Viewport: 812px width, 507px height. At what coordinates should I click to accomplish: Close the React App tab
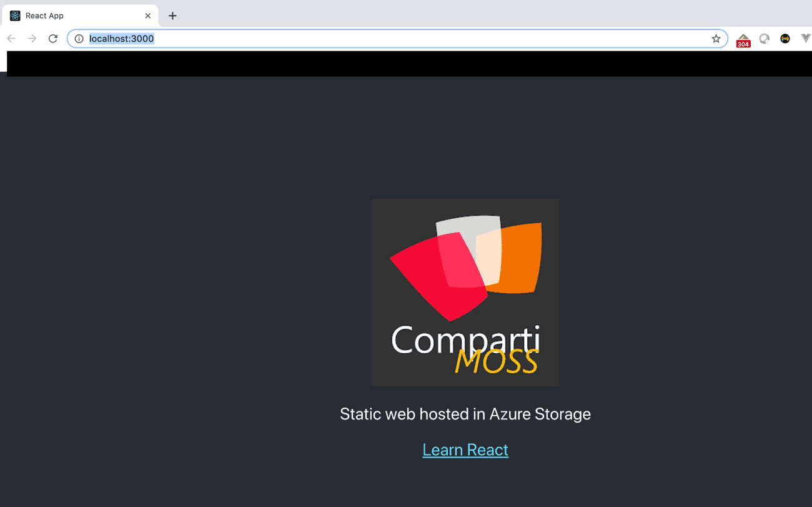click(x=148, y=16)
